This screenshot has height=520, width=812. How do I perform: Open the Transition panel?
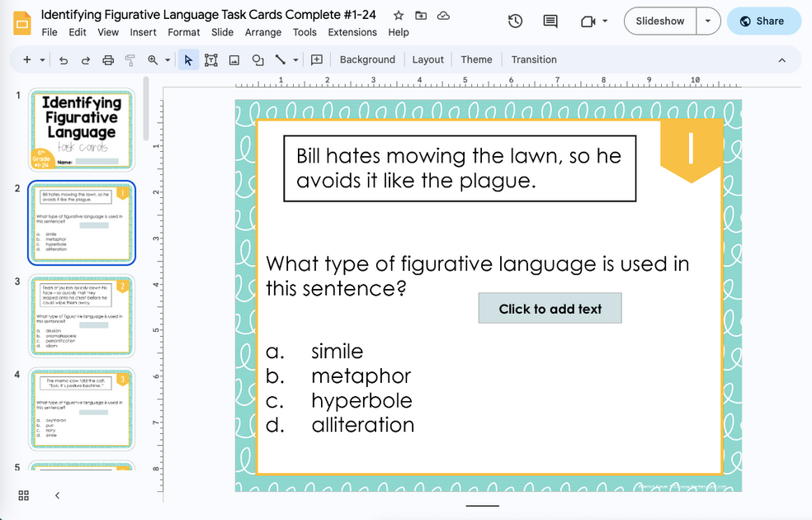pos(533,59)
